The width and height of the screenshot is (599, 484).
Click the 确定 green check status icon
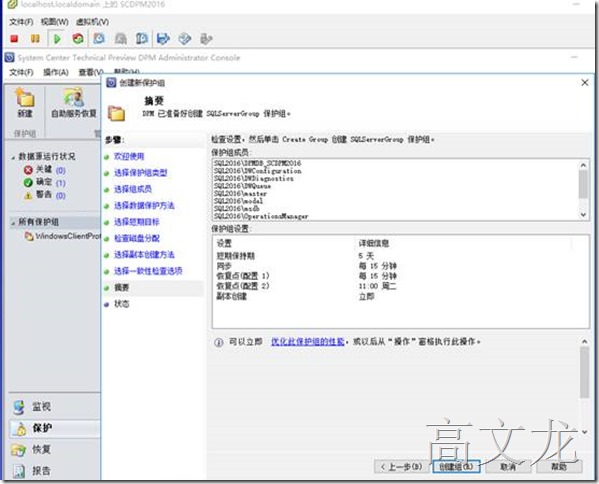pyautogui.click(x=28, y=183)
